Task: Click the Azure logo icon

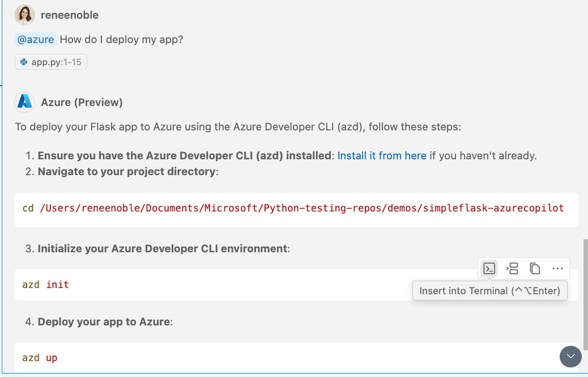Action: [25, 102]
